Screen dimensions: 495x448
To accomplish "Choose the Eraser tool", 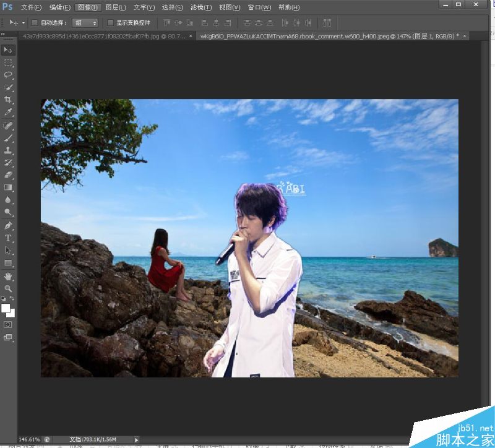I will tap(8, 175).
